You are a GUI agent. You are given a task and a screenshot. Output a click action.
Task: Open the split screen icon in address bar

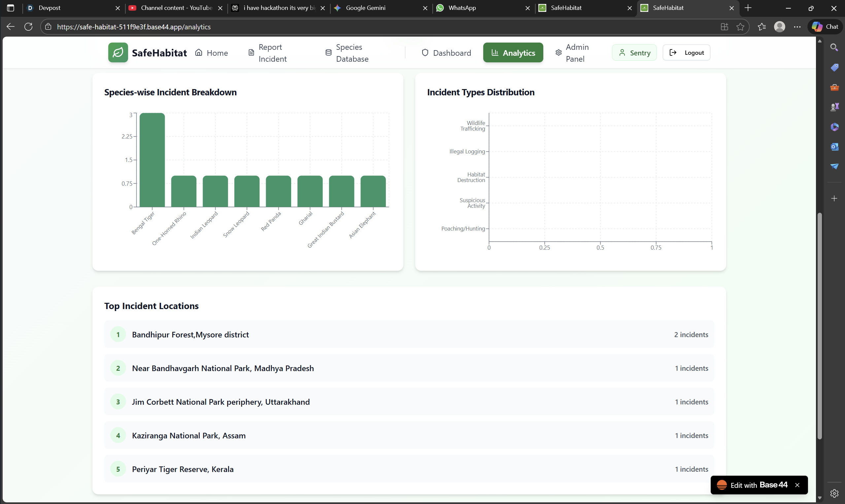coord(724,27)
